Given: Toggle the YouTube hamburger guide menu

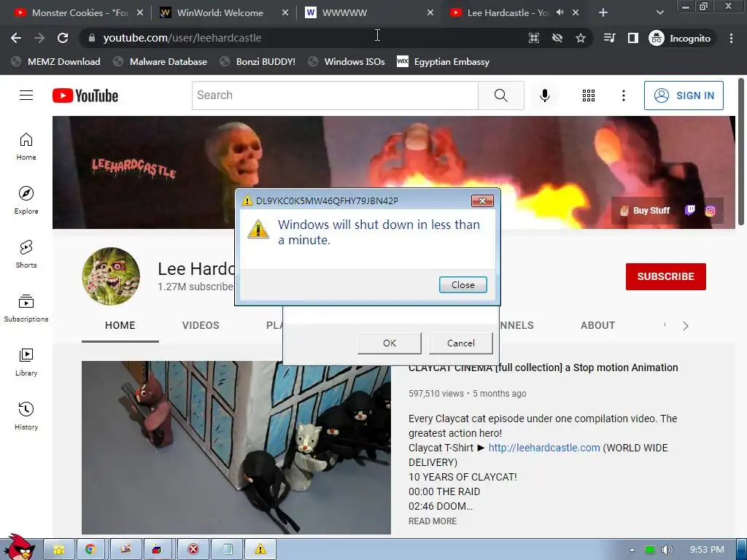Looking at the screenshot, I should tap(26, 96).
